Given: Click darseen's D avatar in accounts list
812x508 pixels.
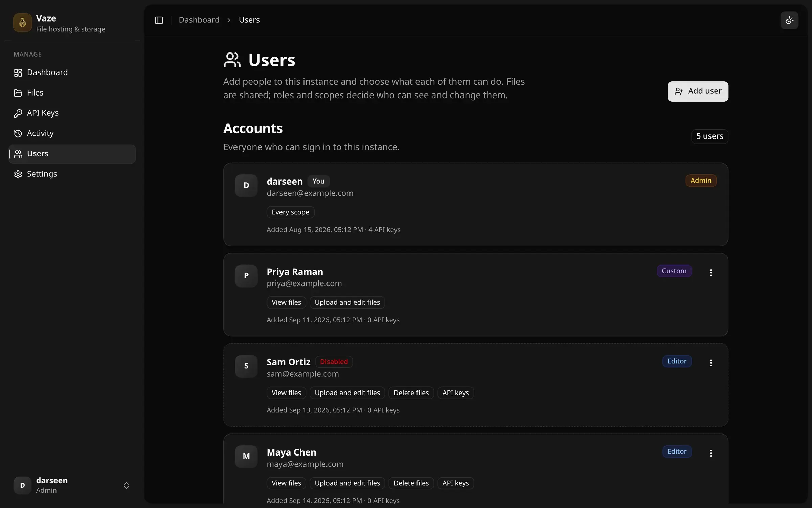Looking at the screenshot, I should pyautogui.click(x=246, y=186).
